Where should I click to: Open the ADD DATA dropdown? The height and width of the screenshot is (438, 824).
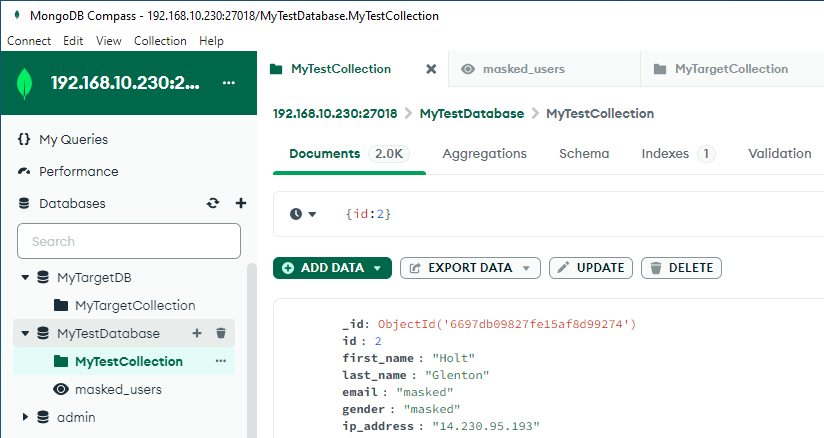click(332, 268)
